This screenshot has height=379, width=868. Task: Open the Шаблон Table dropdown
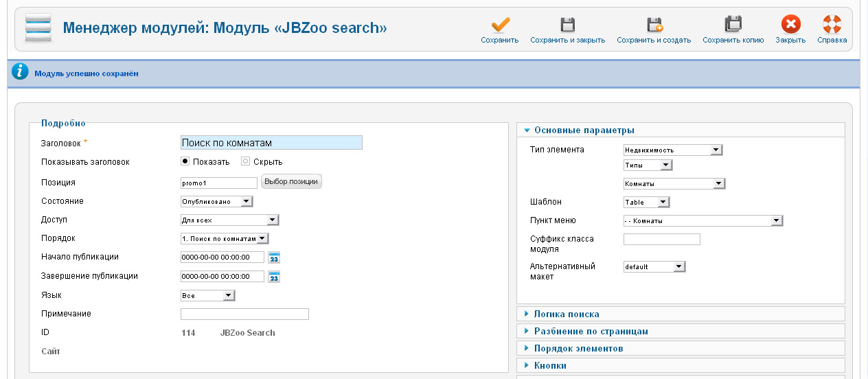point(646,203)
